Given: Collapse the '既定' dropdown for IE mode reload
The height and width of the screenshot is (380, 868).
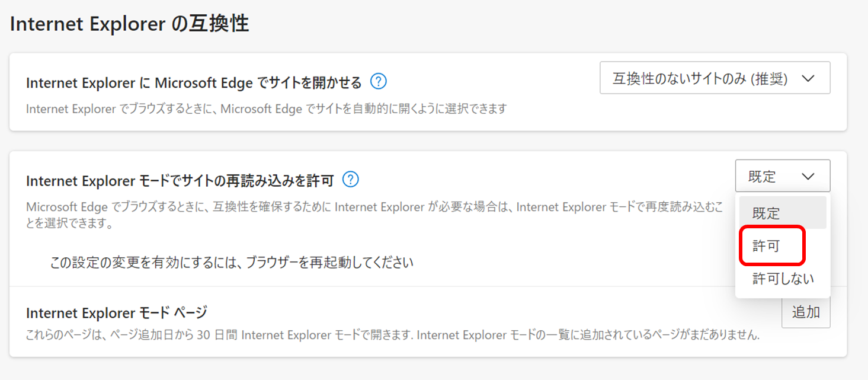Looking at the screenshot, I should (782, 176).
